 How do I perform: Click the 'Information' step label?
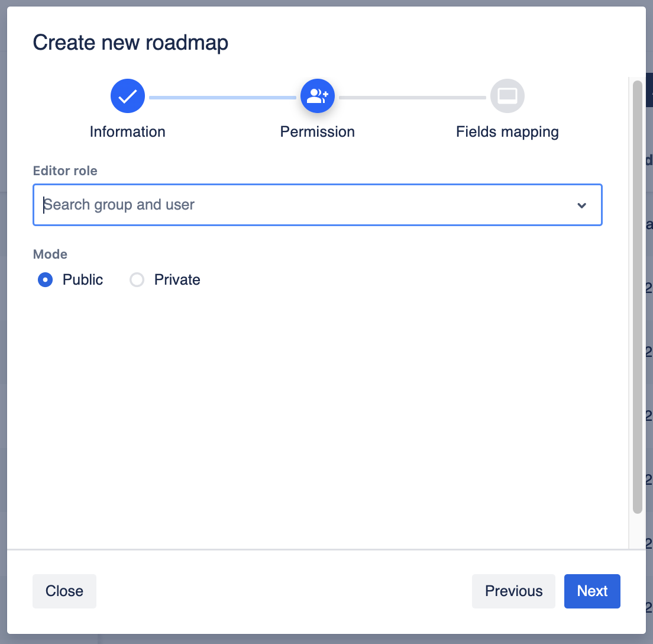tap(128, 131)
